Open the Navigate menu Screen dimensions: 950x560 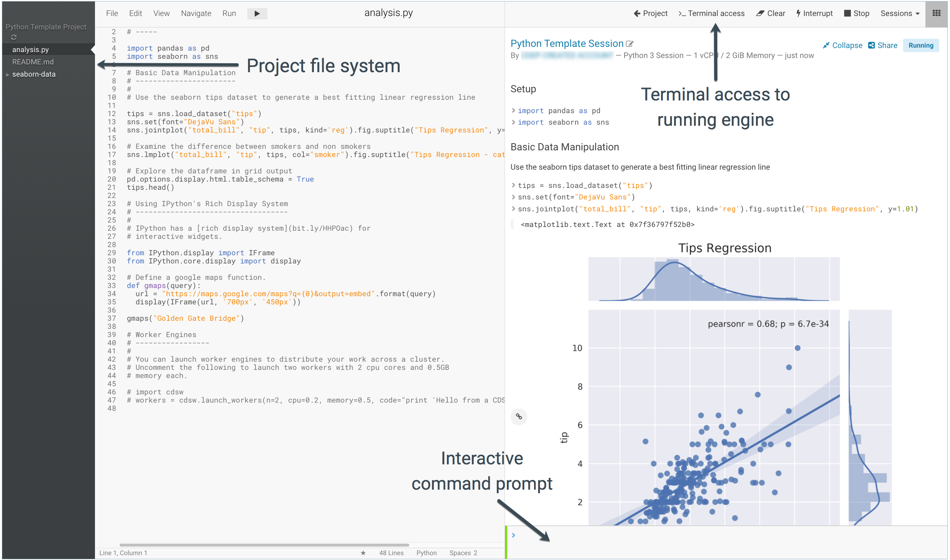pyautogui.click(x=196, y=14)
